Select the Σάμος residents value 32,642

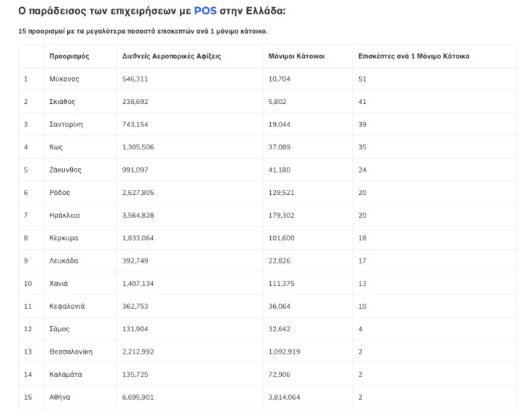[x=279, y=329]
